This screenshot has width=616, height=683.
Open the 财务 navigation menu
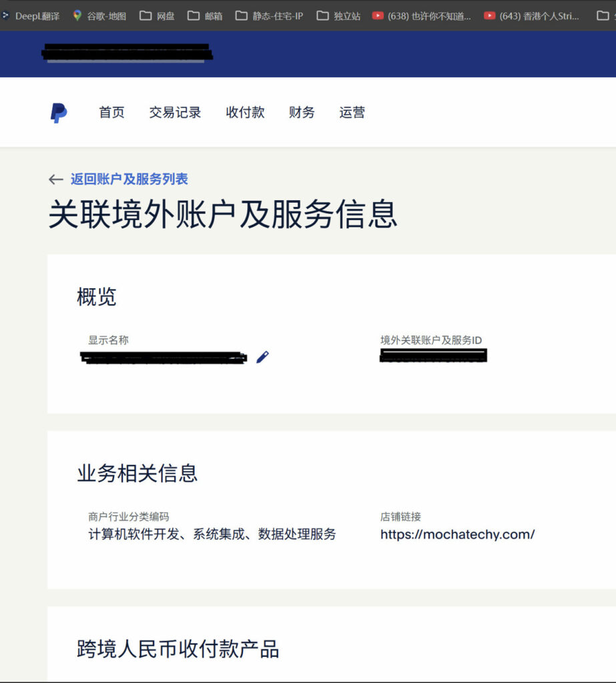coord(302,113)
